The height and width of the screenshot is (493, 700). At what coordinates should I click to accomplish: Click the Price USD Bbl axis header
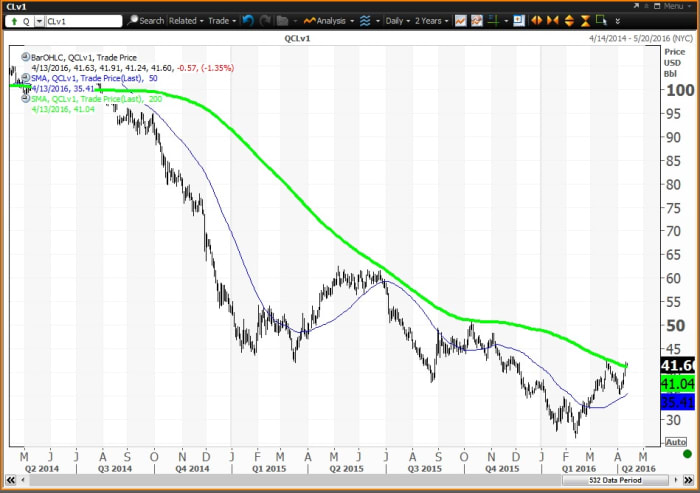click(674, 63)
